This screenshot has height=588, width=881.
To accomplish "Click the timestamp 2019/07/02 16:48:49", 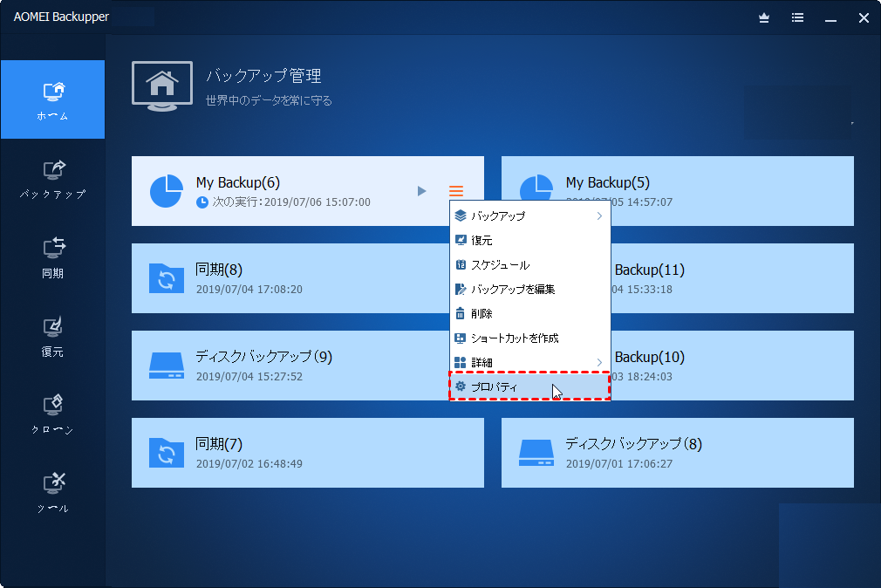I will coord(249,464).
